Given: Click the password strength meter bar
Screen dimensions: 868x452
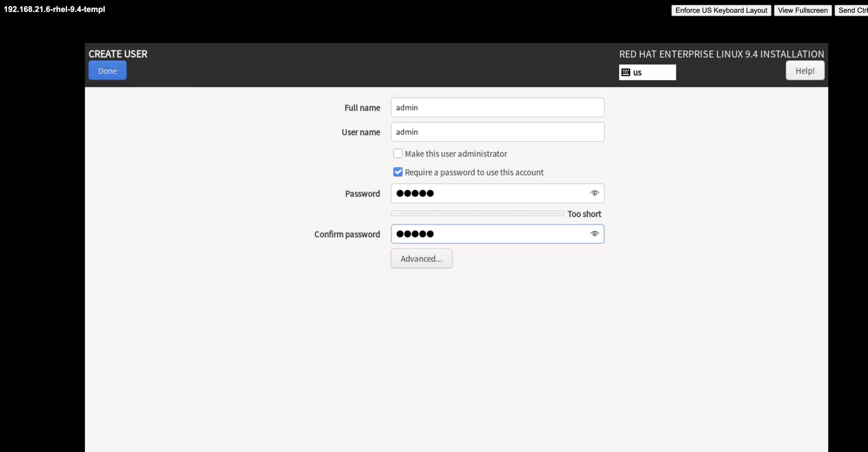Looking at the screenshot, I should pyautogui.click(x=477, y=213).
